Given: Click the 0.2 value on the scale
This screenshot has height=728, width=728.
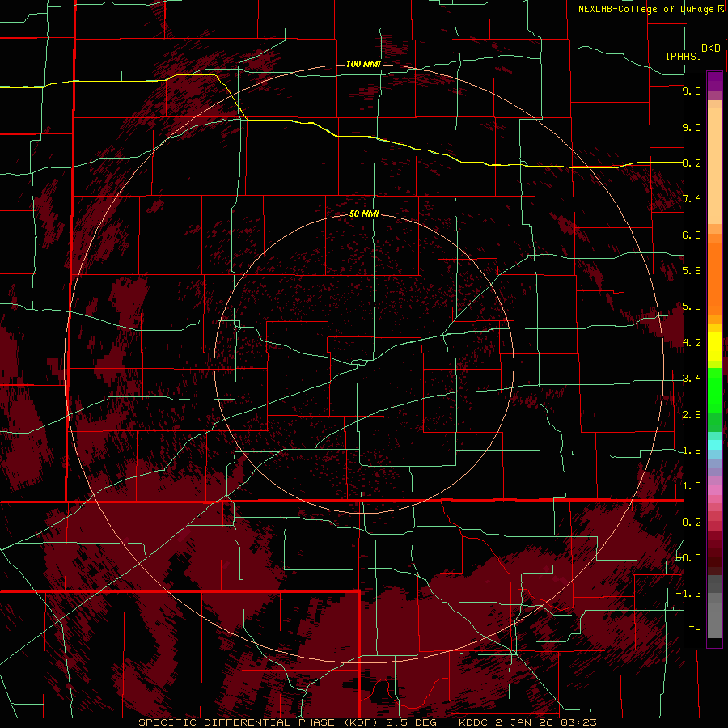Looking at the screenshot, I should pyautogui.click(x=692, y=522).
